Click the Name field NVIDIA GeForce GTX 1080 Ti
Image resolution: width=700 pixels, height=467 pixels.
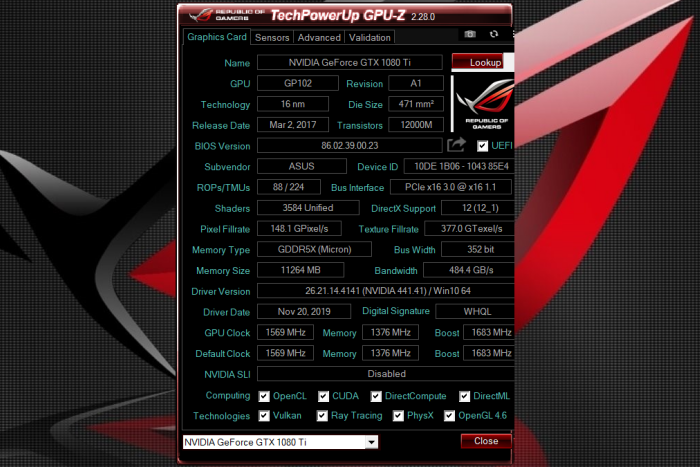pos(350,63)
